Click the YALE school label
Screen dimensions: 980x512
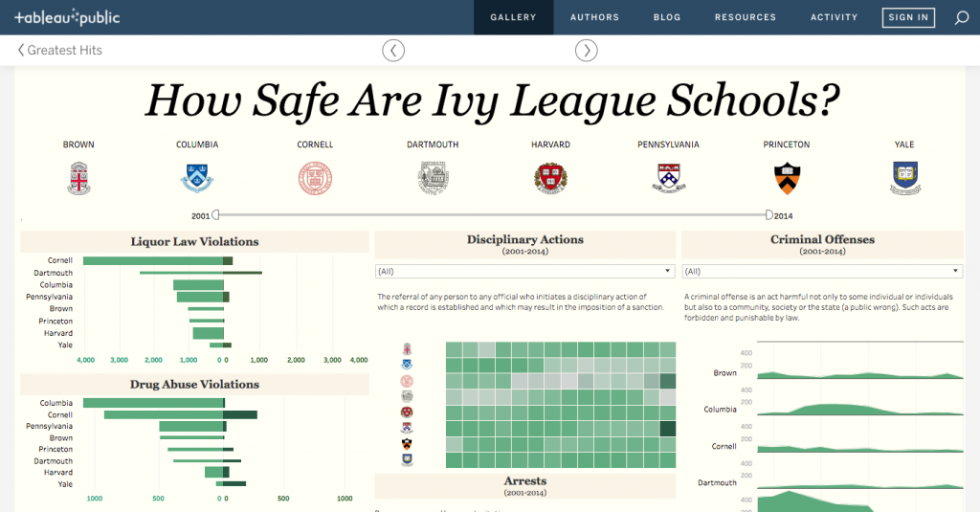904,145
